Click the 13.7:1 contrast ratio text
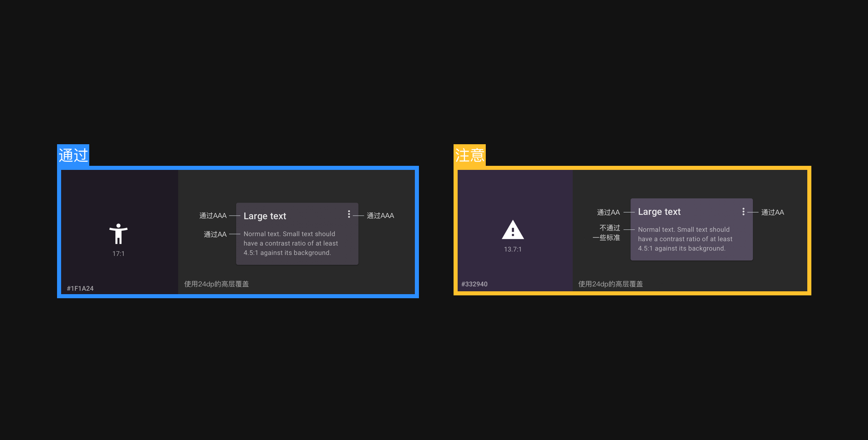Viewport: 868px width, 440px height. point(513,249)
